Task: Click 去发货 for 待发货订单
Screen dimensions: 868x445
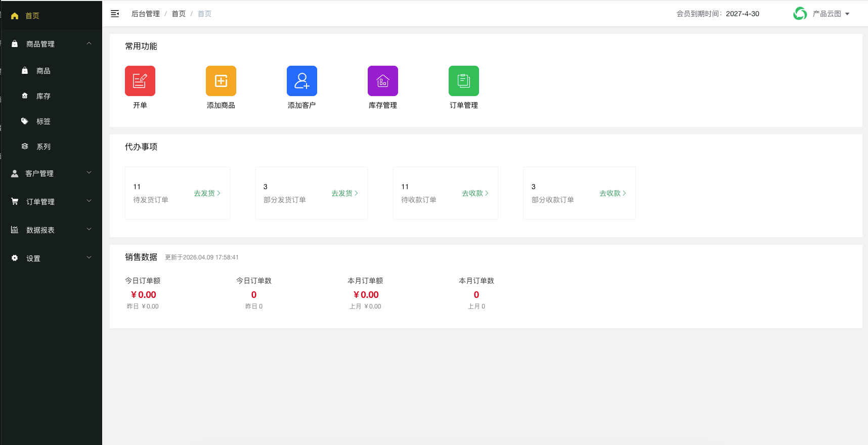Action: click(207, 193)
